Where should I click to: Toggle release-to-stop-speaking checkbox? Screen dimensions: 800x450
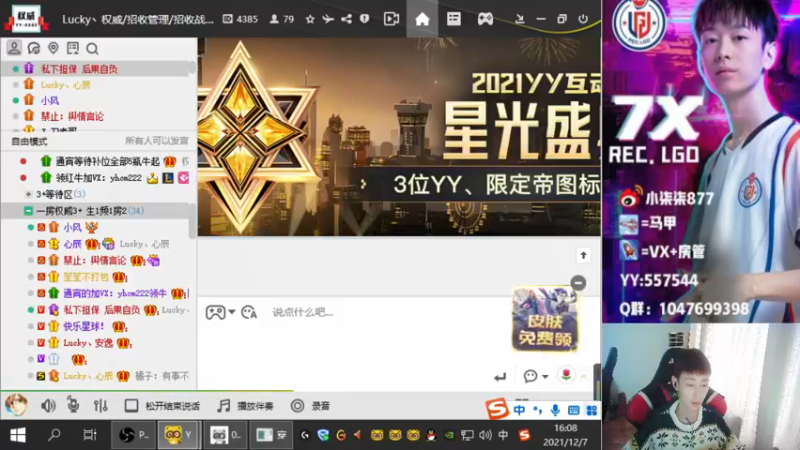coord(131,406)
